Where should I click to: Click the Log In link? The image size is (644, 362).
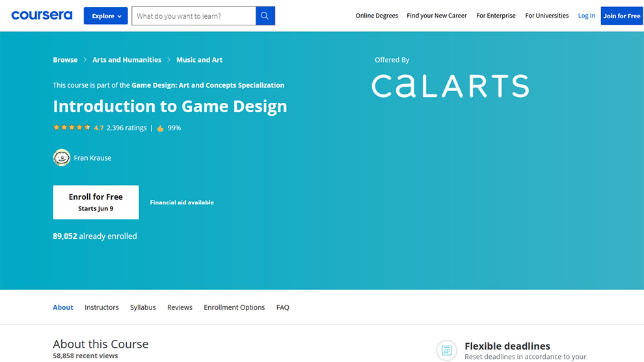(587, 16)
